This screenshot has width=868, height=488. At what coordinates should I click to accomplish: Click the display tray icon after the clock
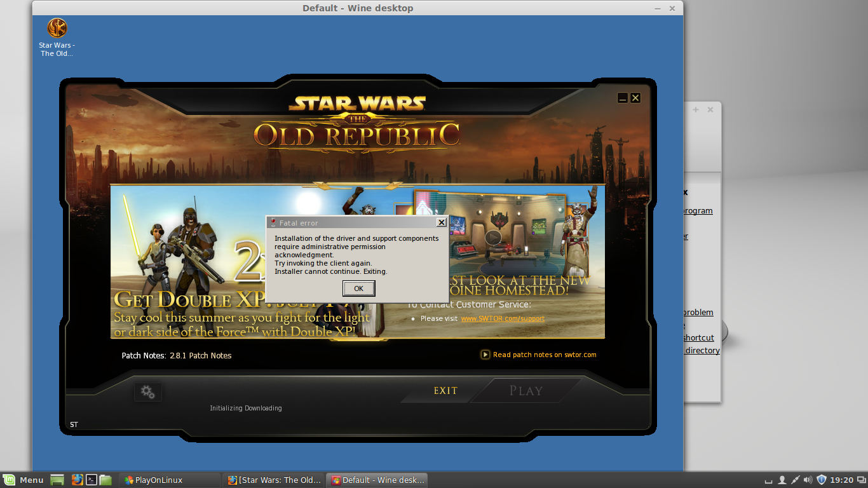[860, 480]
